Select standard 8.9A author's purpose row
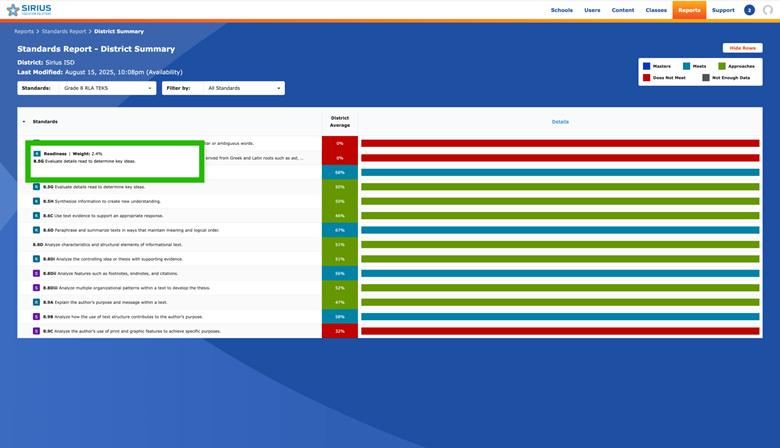780x448 pixels. coord(105,302)
